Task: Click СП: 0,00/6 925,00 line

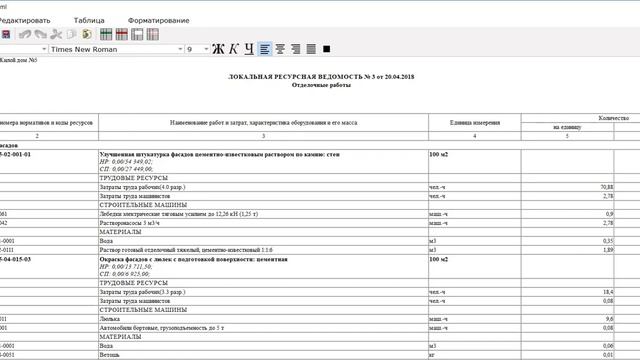Action: click(x=124, y=274)
